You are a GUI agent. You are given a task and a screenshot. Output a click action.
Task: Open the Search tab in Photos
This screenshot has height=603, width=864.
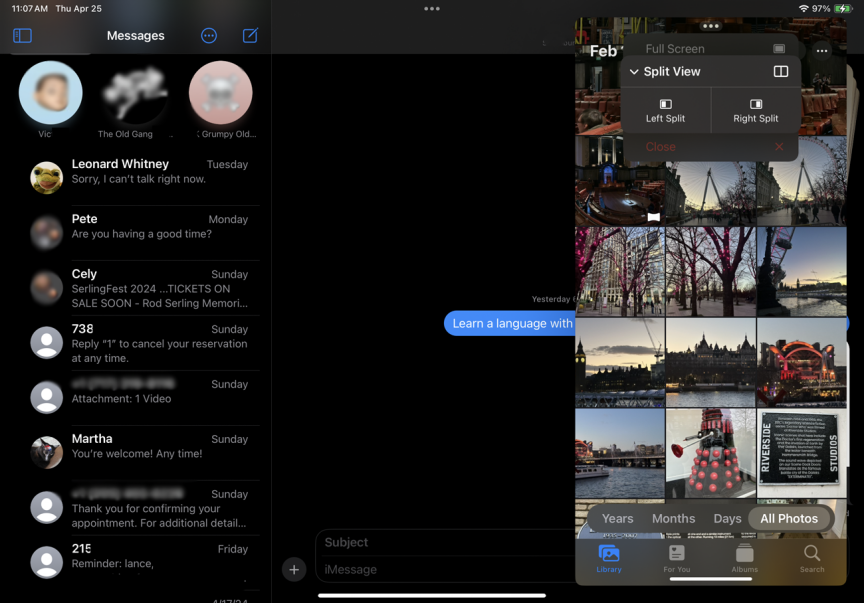coord(812,558)
